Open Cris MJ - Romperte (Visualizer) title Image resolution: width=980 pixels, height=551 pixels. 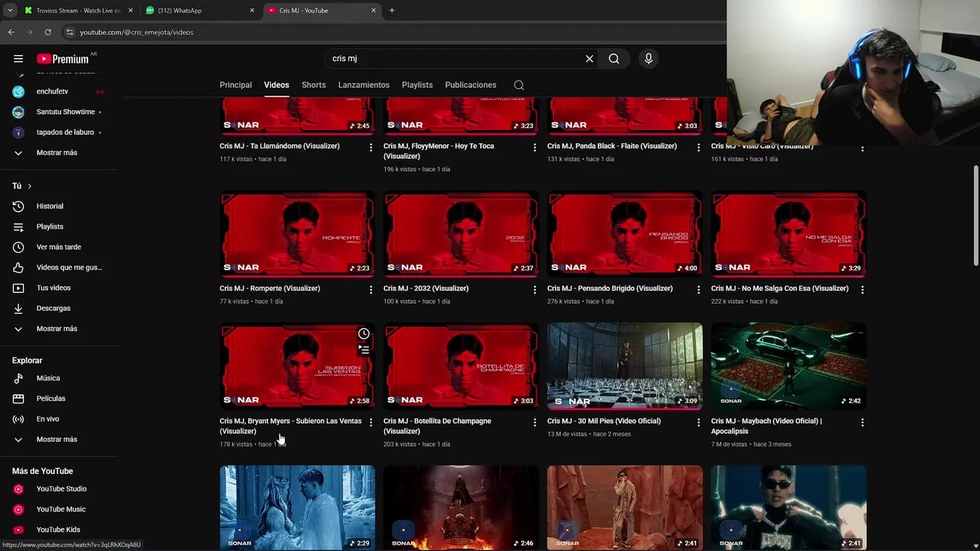point(269,289)
